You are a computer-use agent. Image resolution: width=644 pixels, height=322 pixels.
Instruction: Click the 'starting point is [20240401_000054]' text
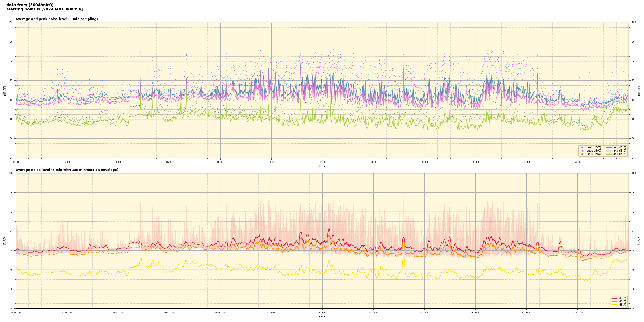pos(45,9)
